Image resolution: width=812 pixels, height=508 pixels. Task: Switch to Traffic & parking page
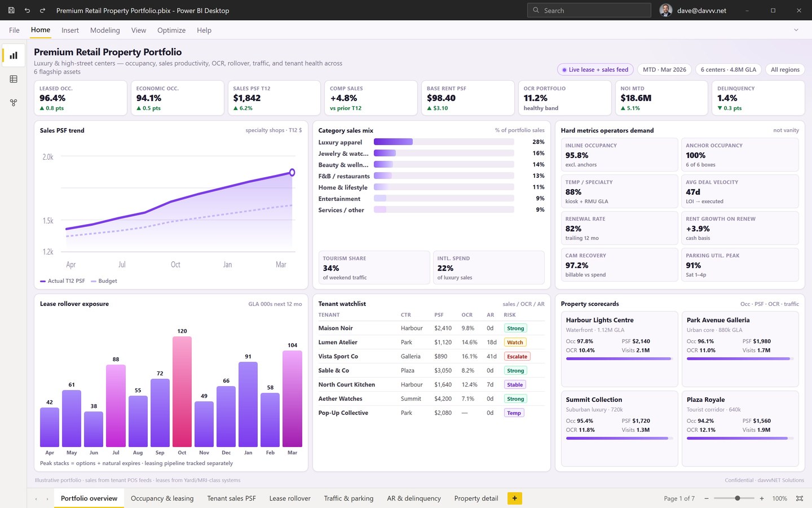(348, 498)
